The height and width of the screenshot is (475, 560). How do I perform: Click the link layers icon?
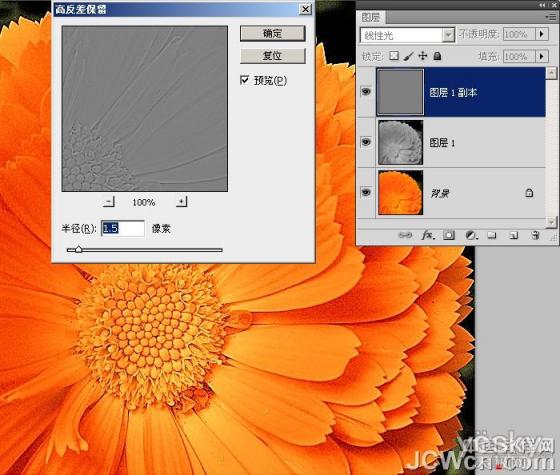[x=405, y=235]
